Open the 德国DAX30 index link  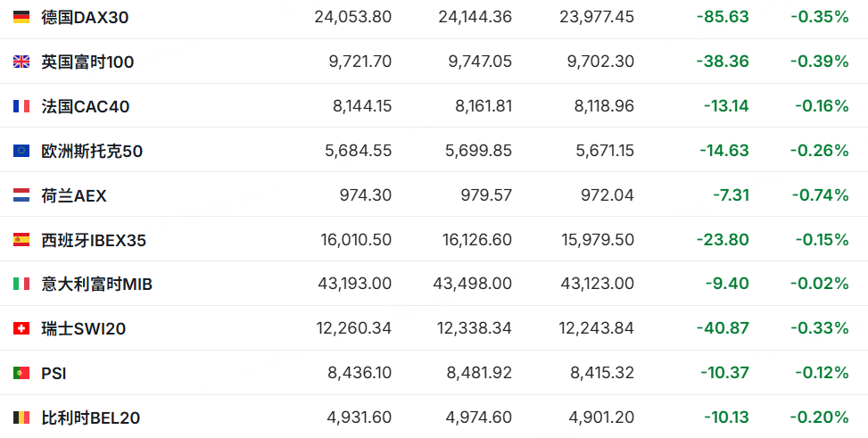coord(86,17)
